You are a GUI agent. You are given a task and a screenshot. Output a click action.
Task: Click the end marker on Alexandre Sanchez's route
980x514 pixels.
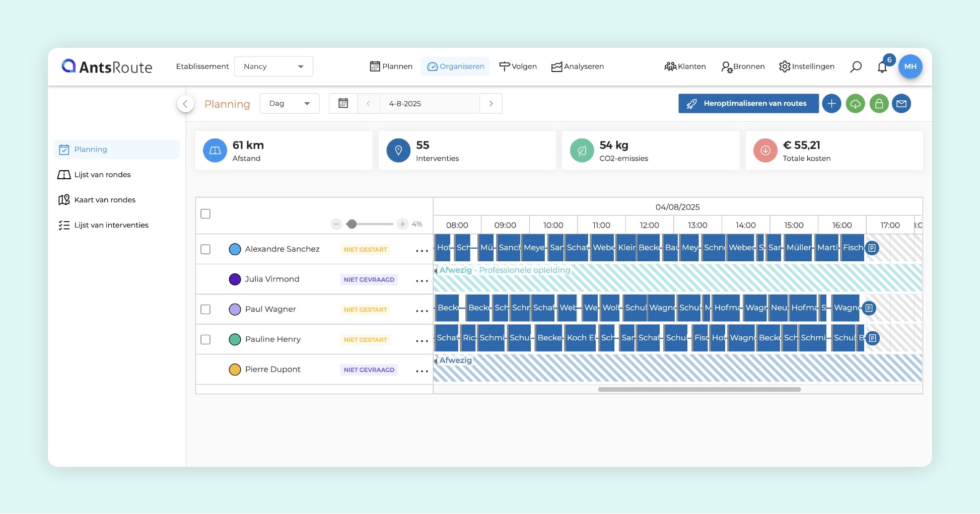[x=872, y=248]
